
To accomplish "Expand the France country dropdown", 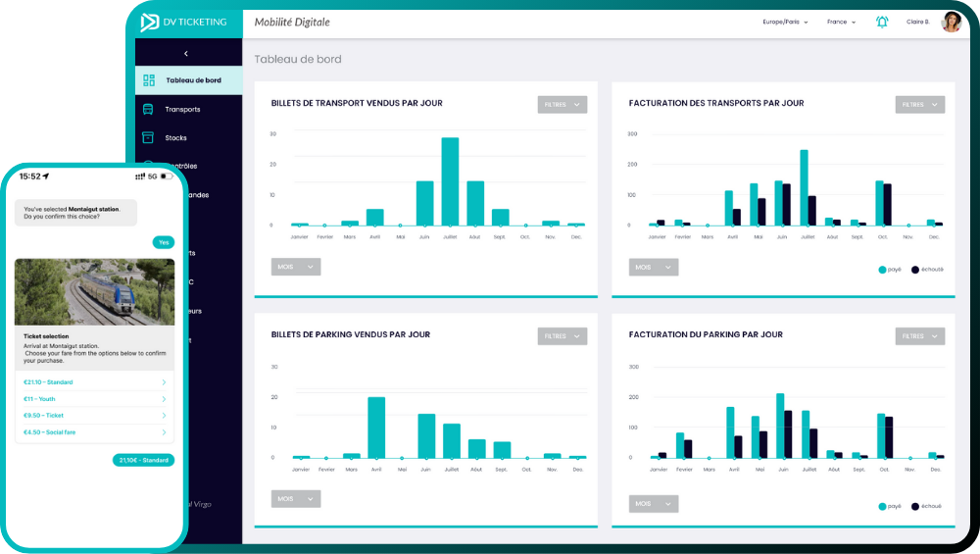I will point(841,22).
